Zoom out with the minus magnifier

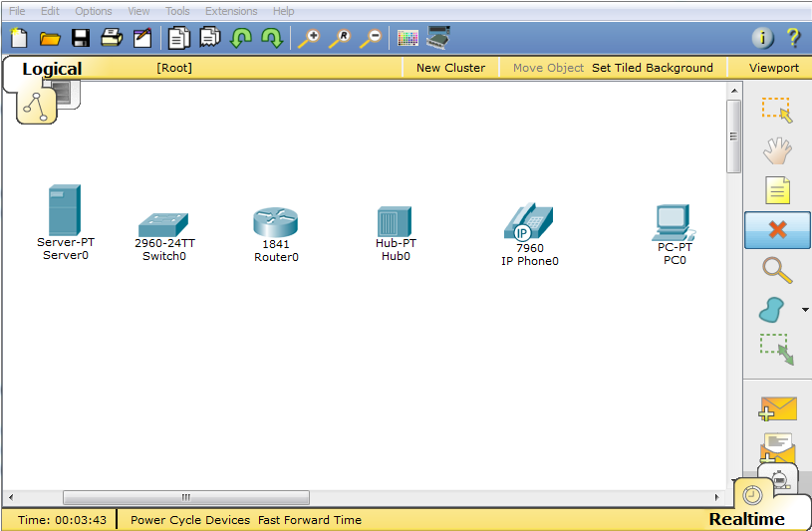pyautogui.click(x=372, y=38)
